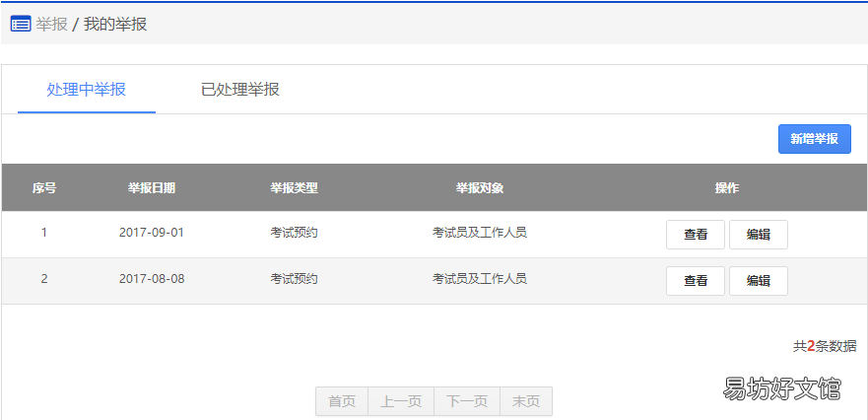
Task: Click 考试预约 in row 2
Action: tap(294, 279)
